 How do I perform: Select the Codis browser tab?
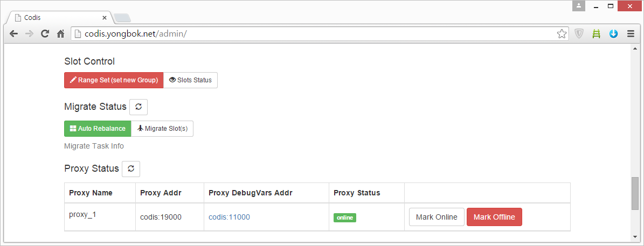pos(60,18)
